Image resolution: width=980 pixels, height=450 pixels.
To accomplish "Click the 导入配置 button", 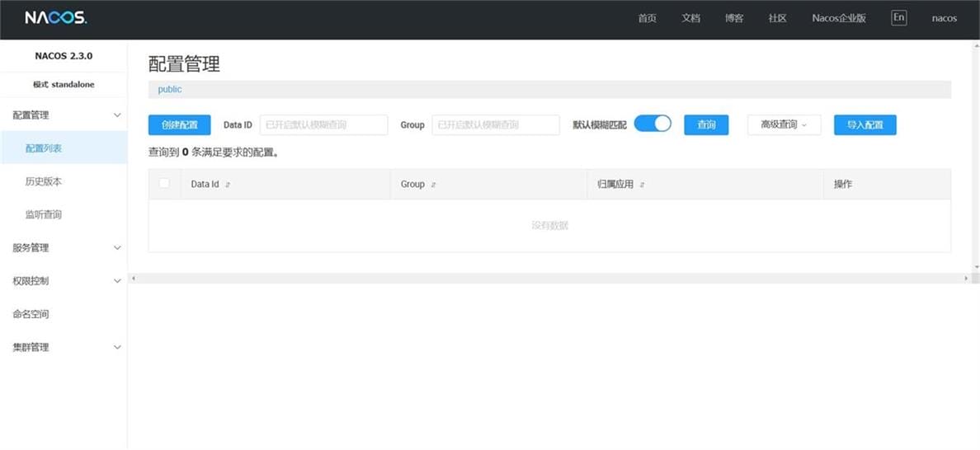I will [x=865, y=124].
